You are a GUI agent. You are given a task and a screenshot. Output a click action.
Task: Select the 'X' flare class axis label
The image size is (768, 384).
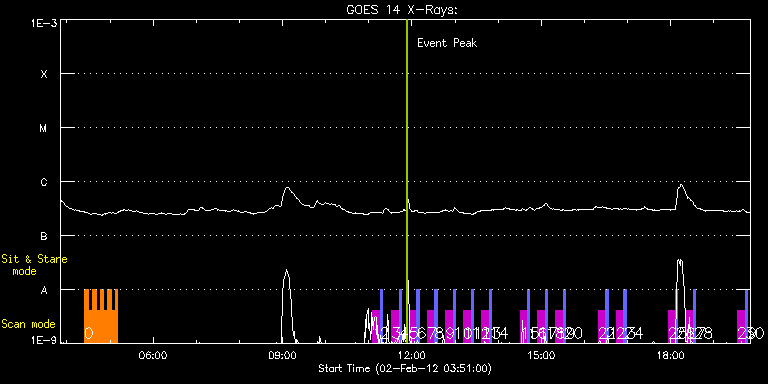(x=44, y=74)
